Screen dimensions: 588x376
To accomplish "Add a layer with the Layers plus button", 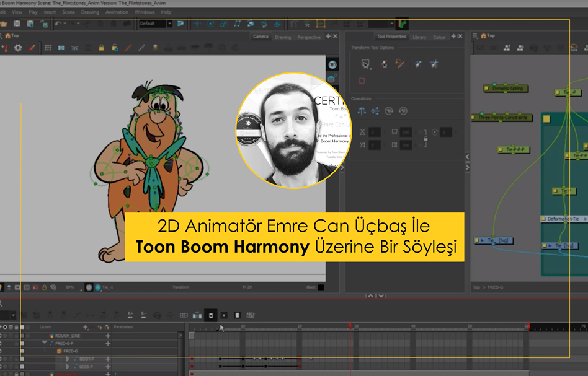I will (86, 327).
